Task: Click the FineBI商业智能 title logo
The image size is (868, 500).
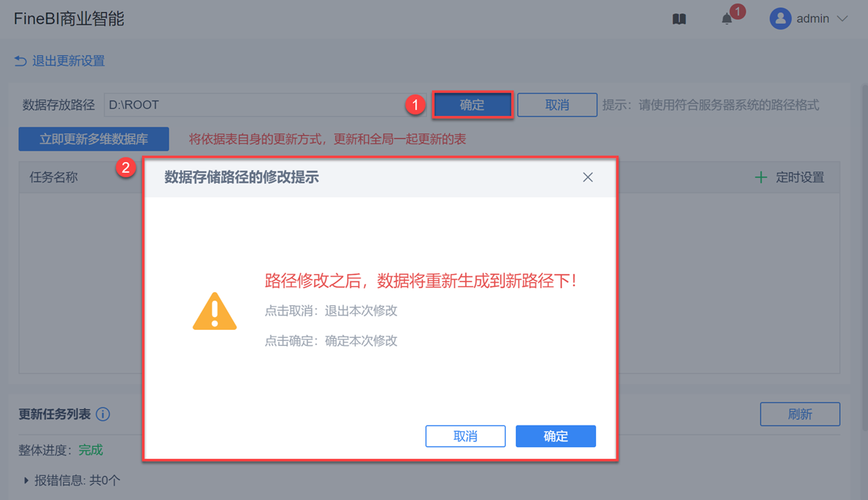Action: click(x=69, y=19)
